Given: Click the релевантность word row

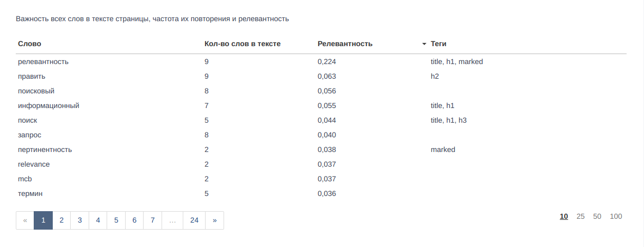Looking at the screenshot, I should click(43, 62).
